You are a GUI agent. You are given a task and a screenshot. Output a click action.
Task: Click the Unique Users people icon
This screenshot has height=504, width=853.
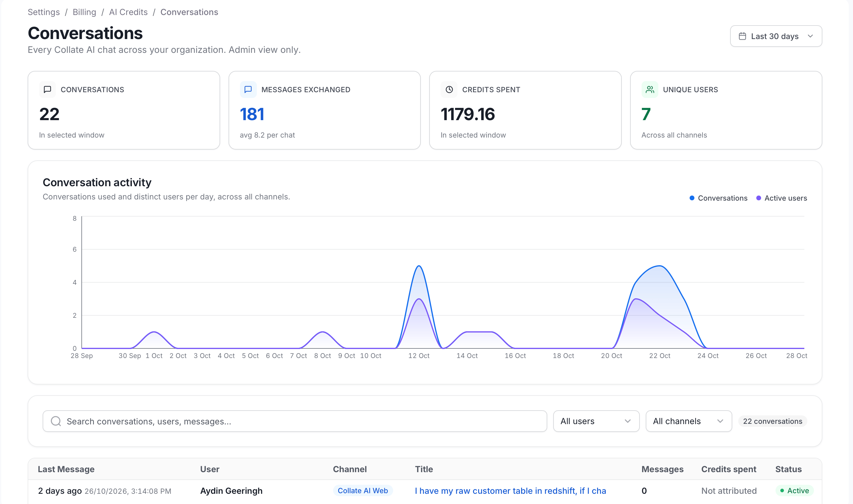pos(650,89)
